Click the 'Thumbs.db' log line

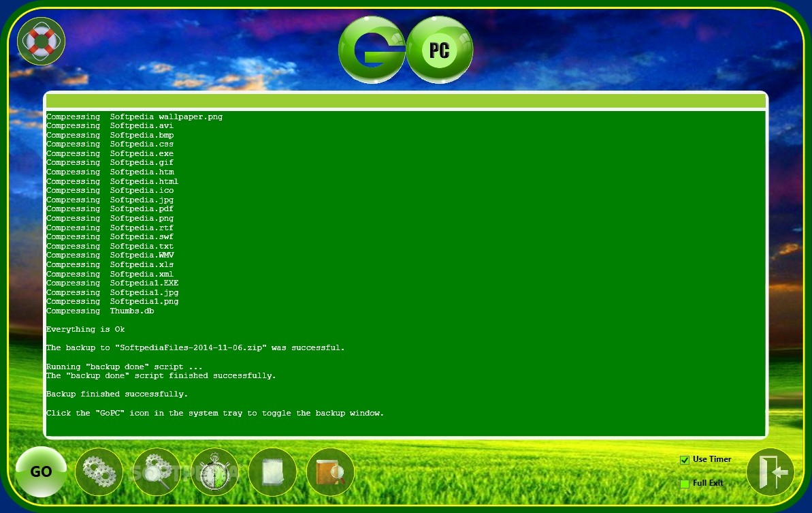click(x=100, y=311)
